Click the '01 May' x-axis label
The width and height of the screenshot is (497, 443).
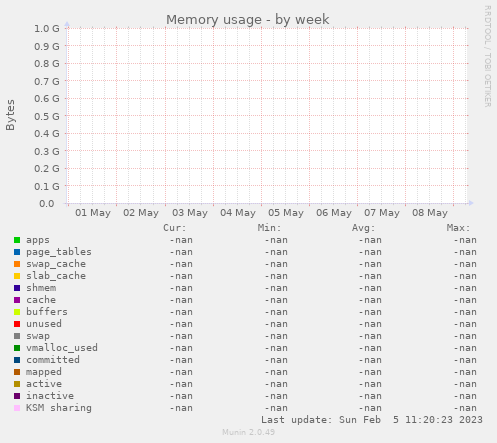tap(93, 213)
